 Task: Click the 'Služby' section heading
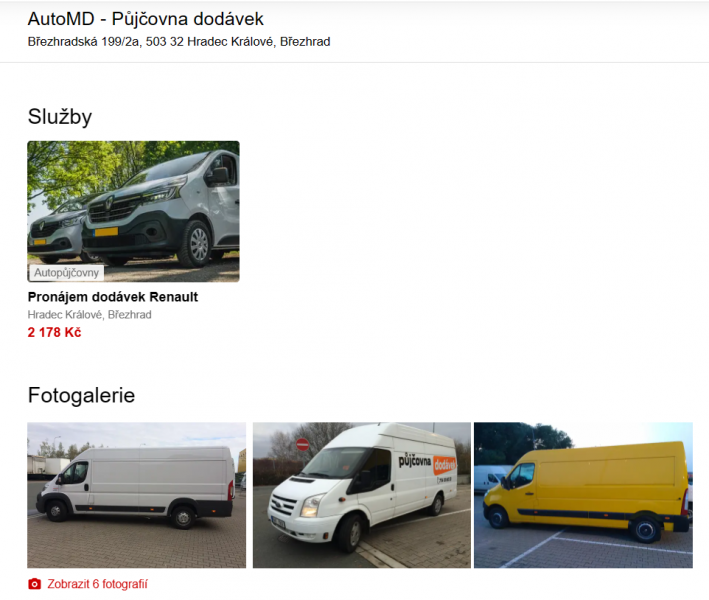[x=60, y=117]
